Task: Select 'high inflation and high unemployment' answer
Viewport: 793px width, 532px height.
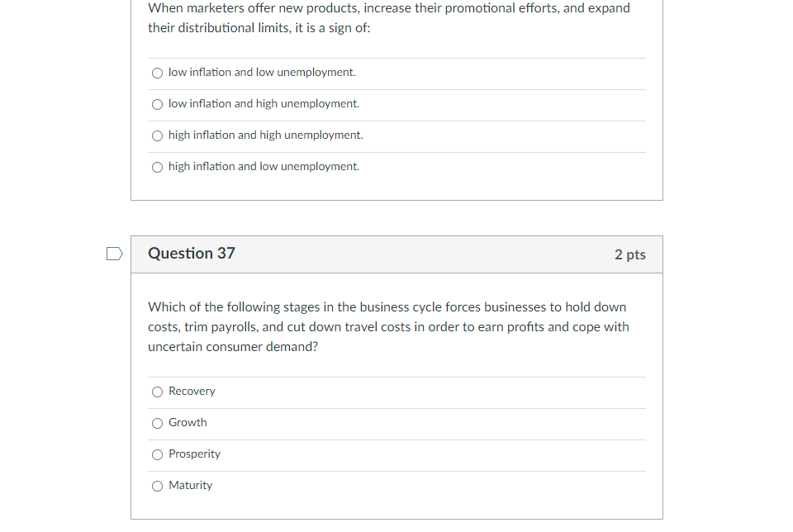Action: tap(157, 135)
